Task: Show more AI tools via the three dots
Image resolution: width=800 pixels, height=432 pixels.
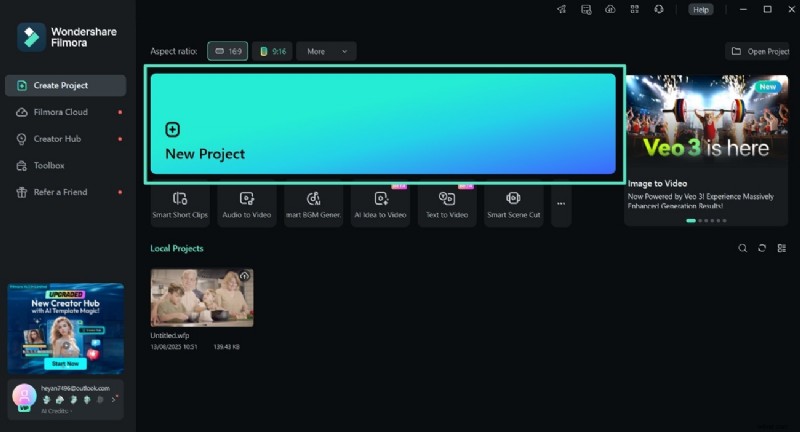Action: [561, 204]
